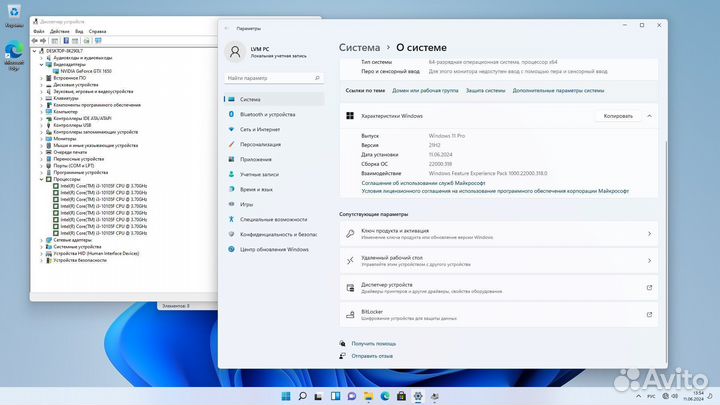Click the Settings window back arrow
Viewport: 720px width, 405px height.
tap(226, 28)
